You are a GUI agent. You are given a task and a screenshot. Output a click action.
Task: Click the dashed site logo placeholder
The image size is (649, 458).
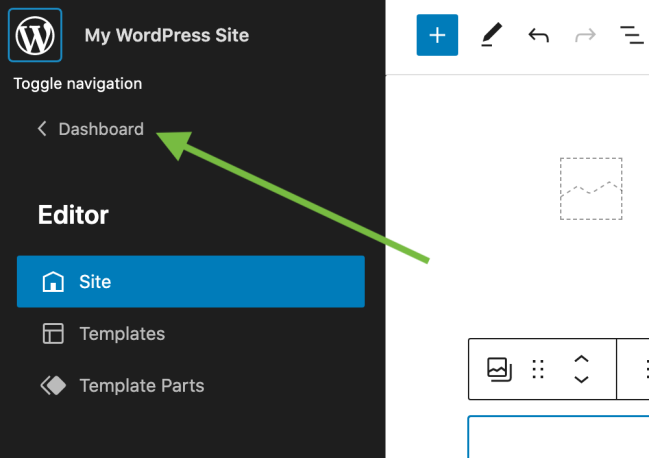pyautogui.click(x=591, y=188)
